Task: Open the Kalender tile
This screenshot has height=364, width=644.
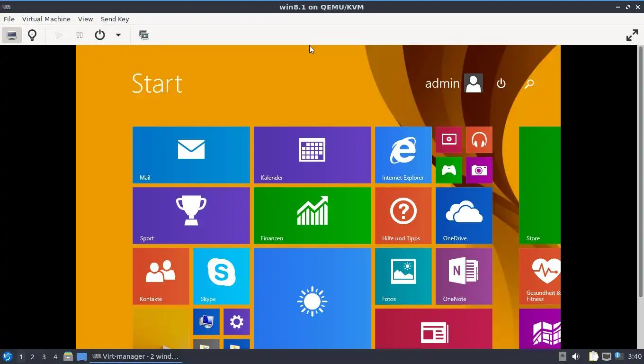Action: (313, 155)
